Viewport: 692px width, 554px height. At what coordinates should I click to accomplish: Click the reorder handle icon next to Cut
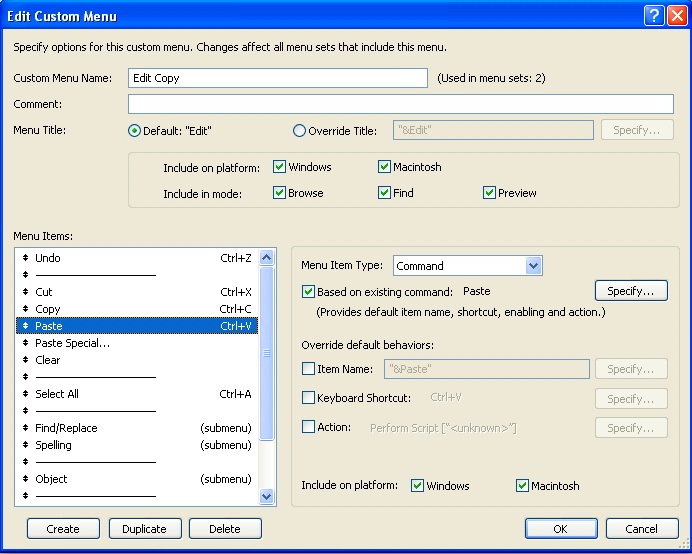(x=26, y=292)
